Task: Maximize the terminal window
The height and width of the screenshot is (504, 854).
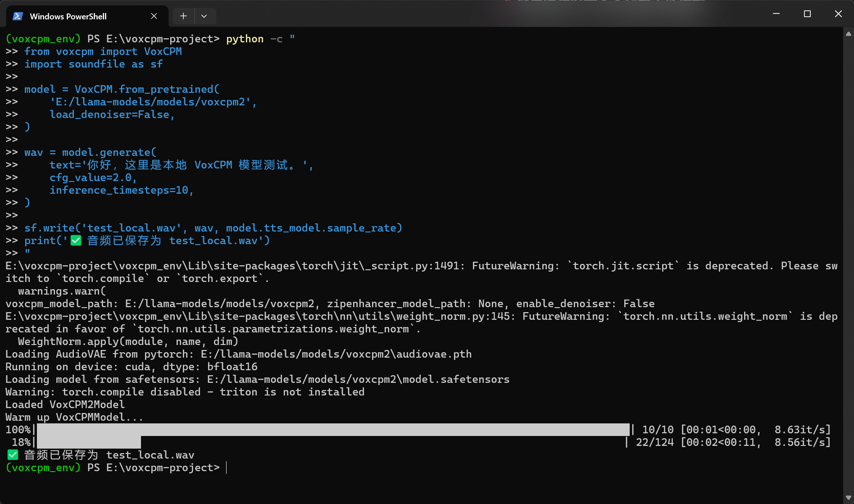Action: coord(807,14)
